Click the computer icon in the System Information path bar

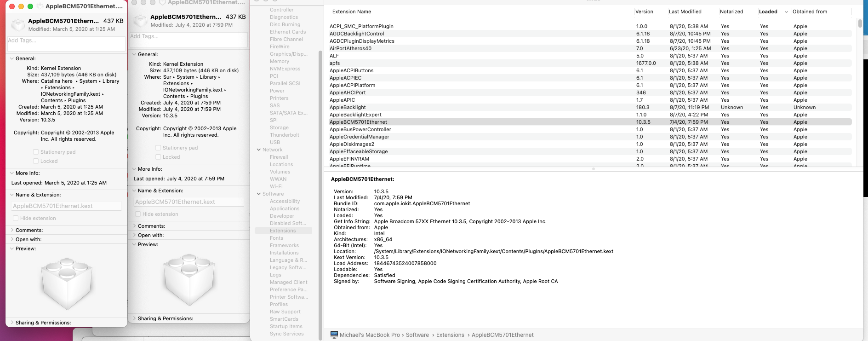[334, 335]
